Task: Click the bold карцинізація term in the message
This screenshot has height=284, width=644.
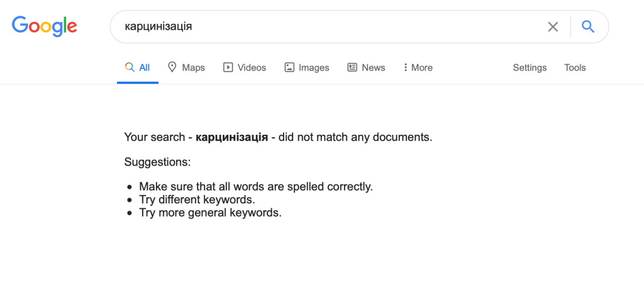Action: (232, 137)
